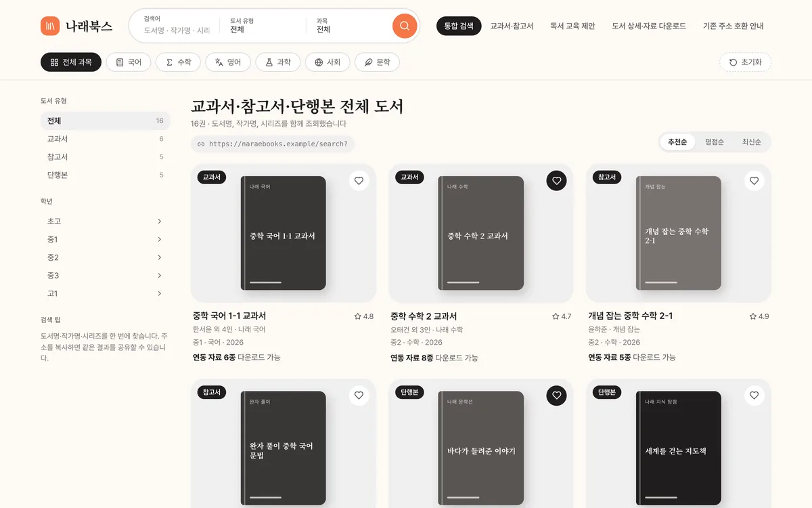Viewport: 812px width, 508px height.
Task: Click the 초기화 reset button
Action: (745, 62)
